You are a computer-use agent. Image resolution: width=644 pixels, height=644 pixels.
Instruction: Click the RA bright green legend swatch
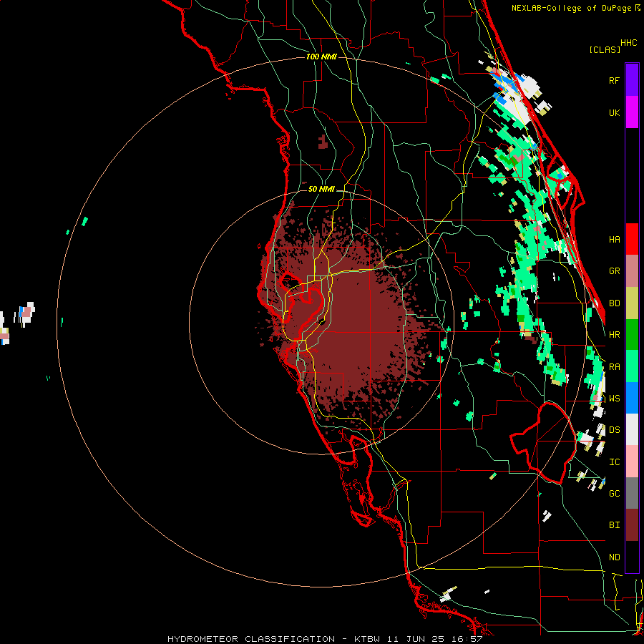[x=632, y=366]
